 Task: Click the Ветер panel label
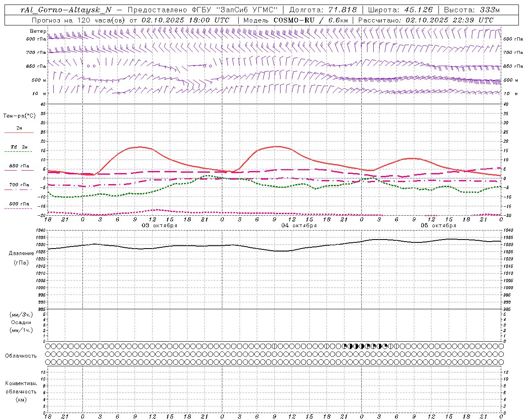pos(38,31)
